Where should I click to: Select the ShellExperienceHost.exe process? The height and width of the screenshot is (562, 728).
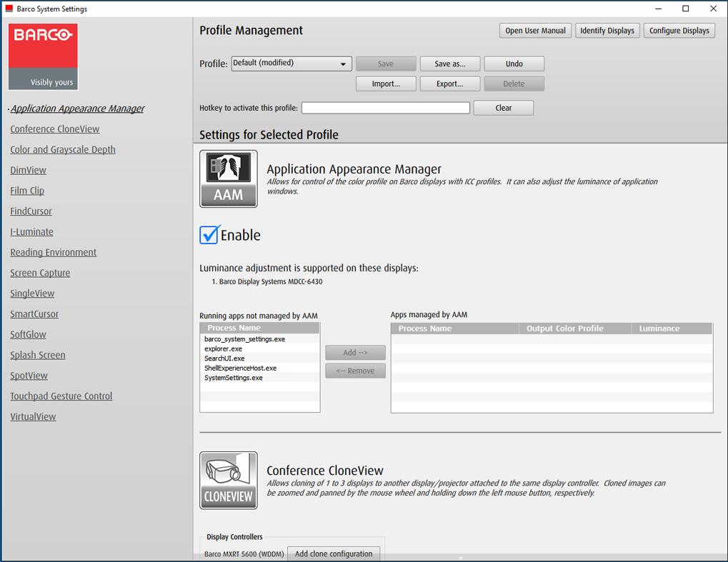(x=259, y=368)
